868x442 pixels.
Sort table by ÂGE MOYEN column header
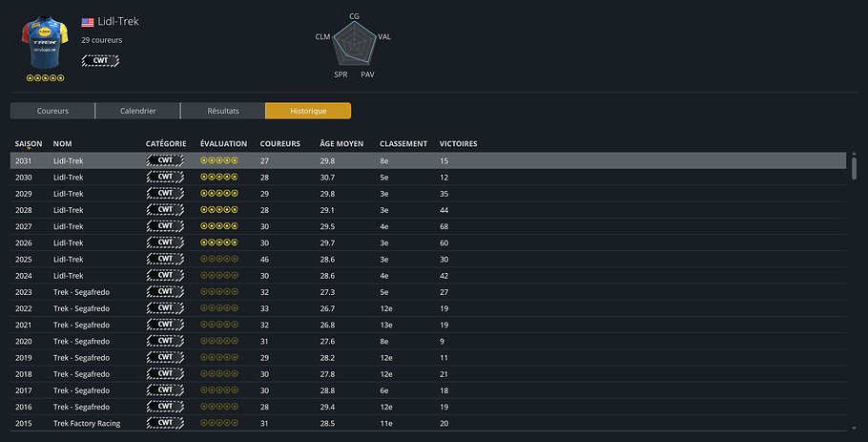click(341, 144)
